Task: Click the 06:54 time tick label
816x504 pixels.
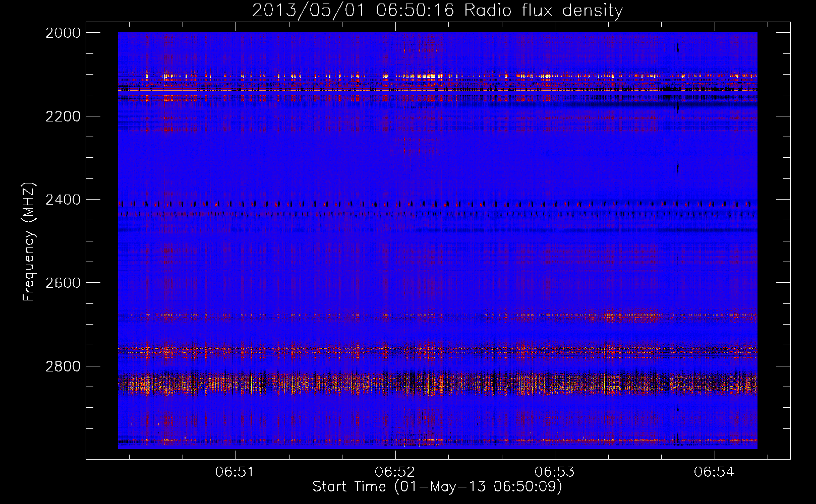Action: (x=714, y=472)
